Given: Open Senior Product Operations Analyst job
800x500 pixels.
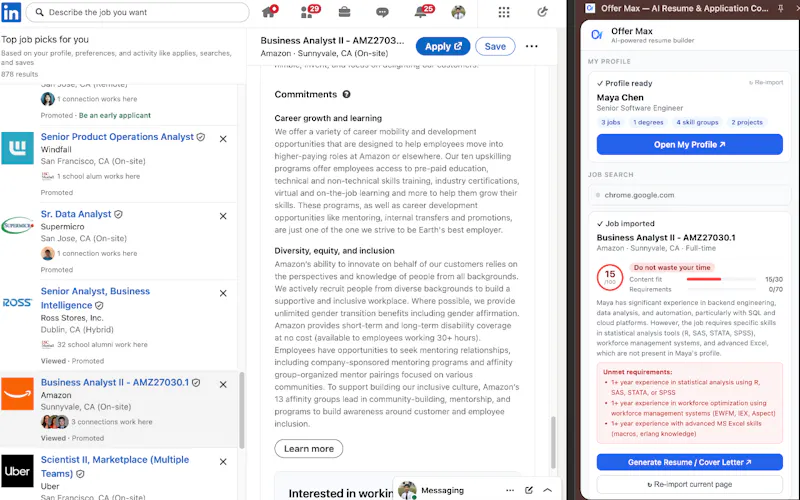Looking at the screenshot, I should click(x=117, y=137).
